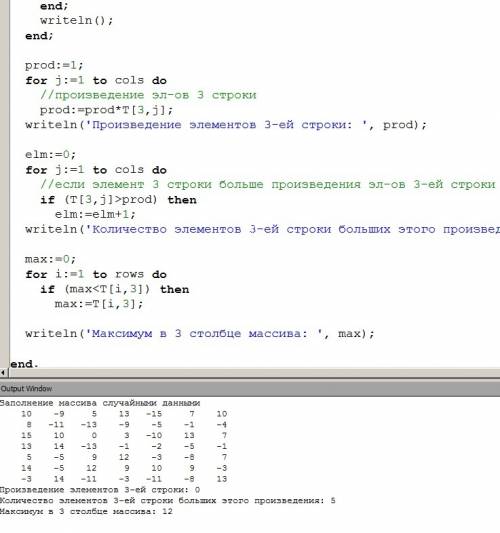The width and height of the screenshot is (500, 533).
Task: Click the output line 'Произведение элементов 3-ей строки: 0'
Action: tap(100, 490)
